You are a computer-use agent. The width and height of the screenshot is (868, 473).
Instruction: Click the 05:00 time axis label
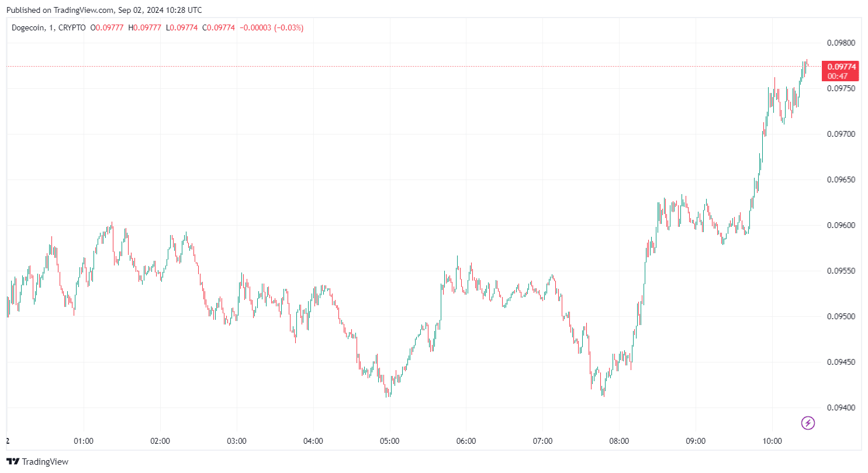[390, 441]
